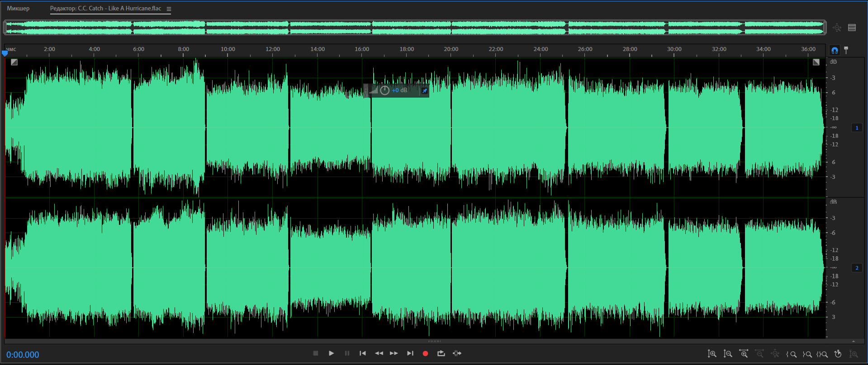
Task: Click Zoom In Amplitude icon
Action: tap(712, 354)
